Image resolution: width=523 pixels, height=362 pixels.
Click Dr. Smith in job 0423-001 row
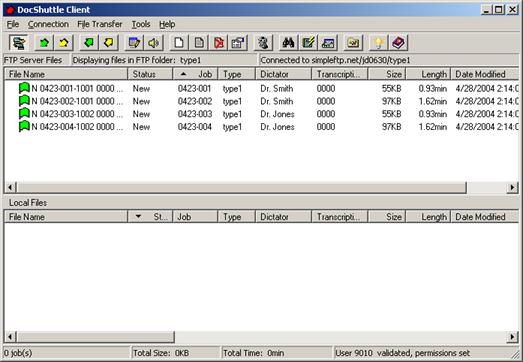coord(277,88)
